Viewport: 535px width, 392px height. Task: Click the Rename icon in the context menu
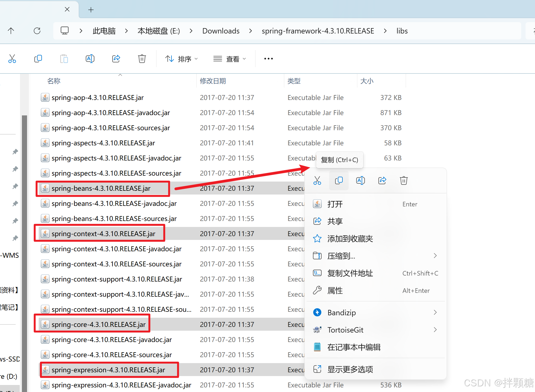click(x=360, y=180)
